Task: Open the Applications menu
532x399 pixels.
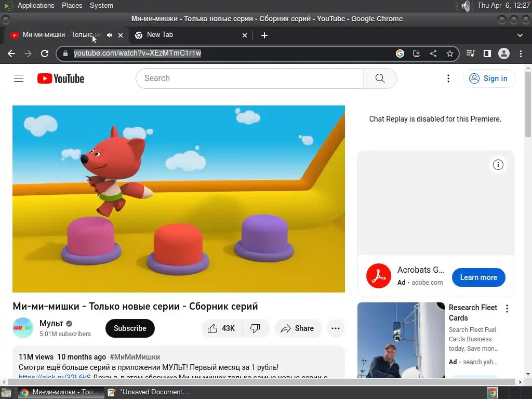Action: [x=36, y=5]
